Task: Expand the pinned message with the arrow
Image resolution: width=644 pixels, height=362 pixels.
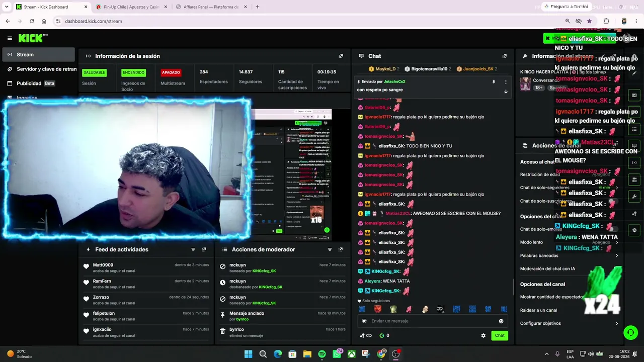Action: click(x=506, y=92)
